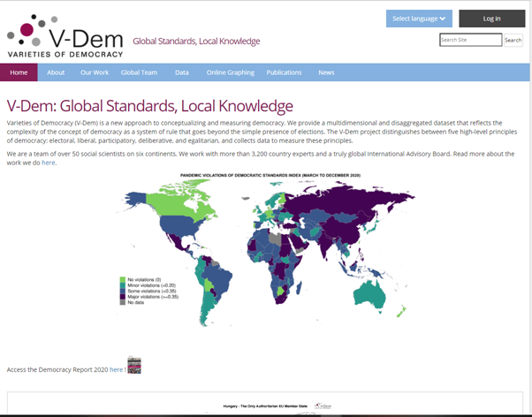
Task: Click the 'Major violations' legend swatch
Action: pyautogui.click(x=123, y=297)
